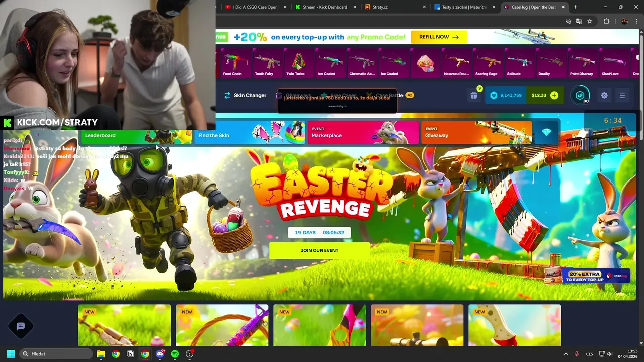Click the Hledat taskbar search box
This screenshot has height=362, width=644.
56,354
